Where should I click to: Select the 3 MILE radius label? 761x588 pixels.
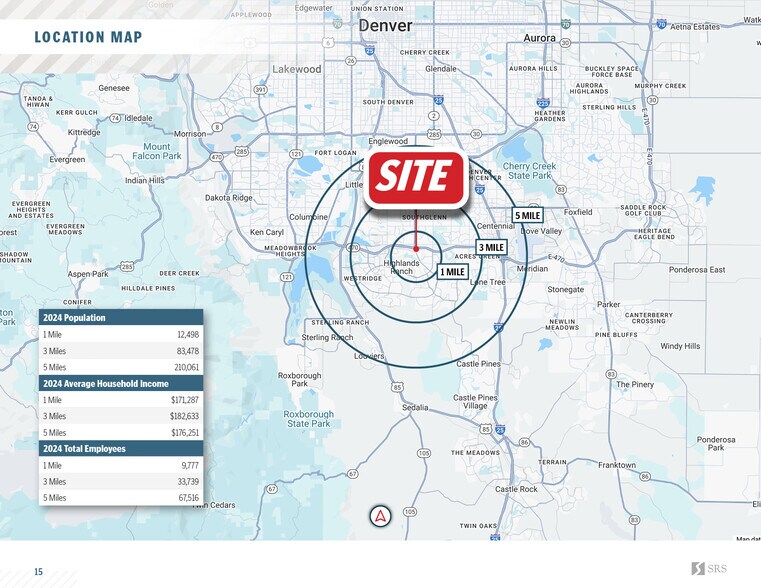490,247
